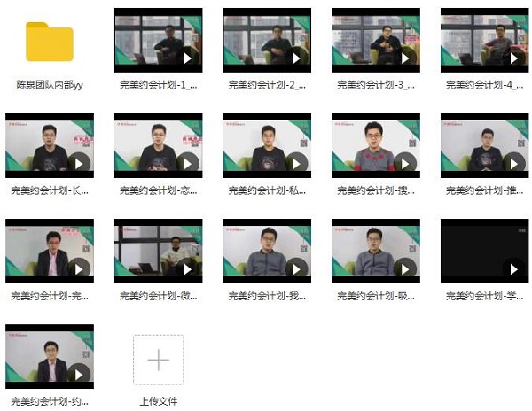Click play icon on 完美约会计划-长 video
This screenshot has width=532, height=411.
[x=78, y=164]
